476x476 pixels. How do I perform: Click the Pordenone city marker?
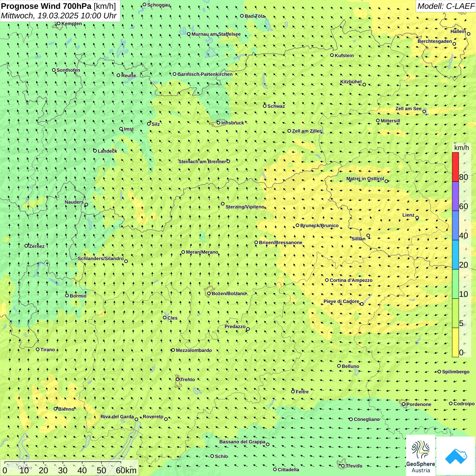click(404, 404)
